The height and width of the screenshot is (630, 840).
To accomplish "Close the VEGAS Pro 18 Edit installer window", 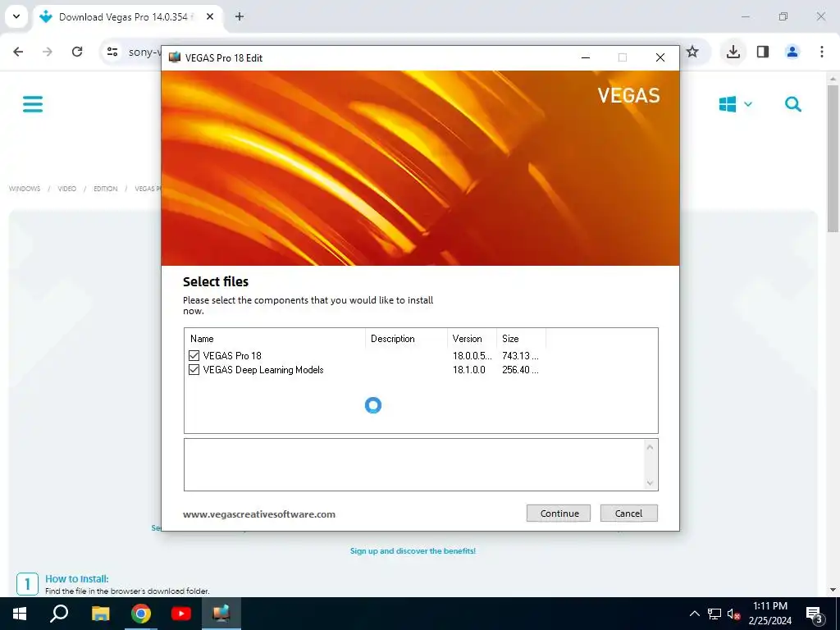I will point(660,57).
